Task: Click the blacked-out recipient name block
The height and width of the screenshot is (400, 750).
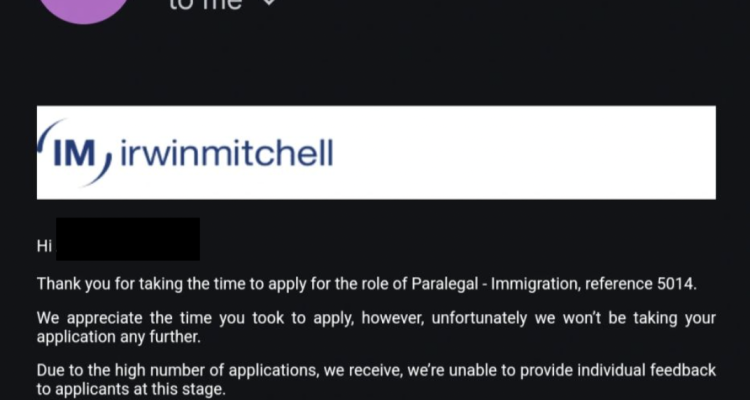Action: click(128, 239)
